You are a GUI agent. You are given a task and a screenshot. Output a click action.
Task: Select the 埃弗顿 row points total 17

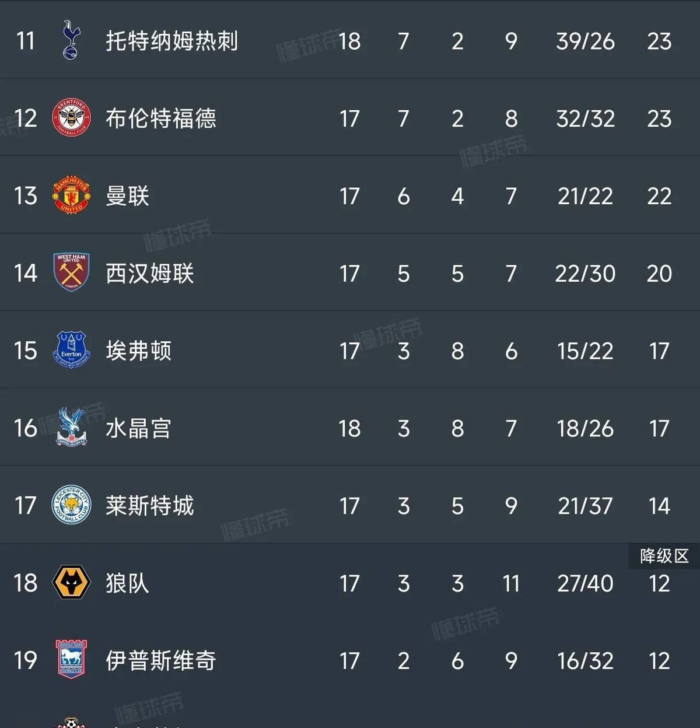[x=659, y=351]
